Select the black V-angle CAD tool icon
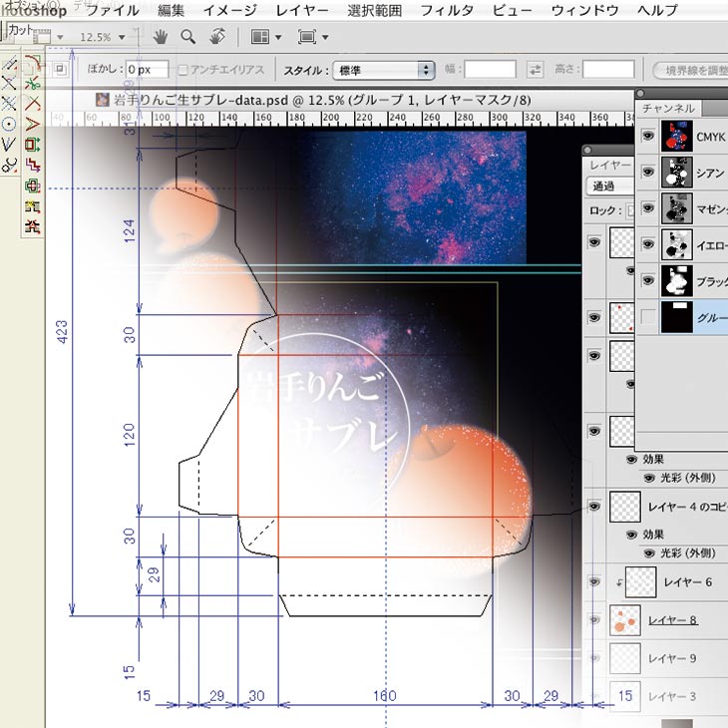This screenshot has width=728, height=728. (9, 144)
